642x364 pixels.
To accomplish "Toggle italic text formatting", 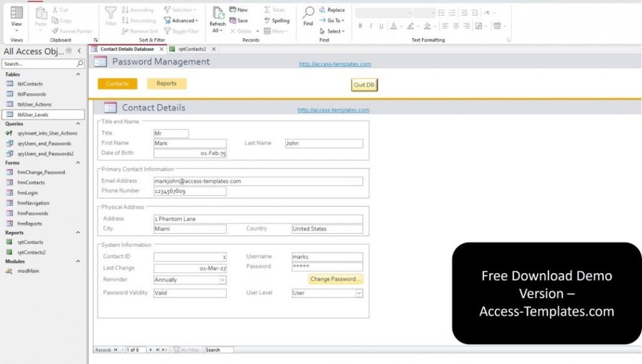I will (x=370, y=26).
